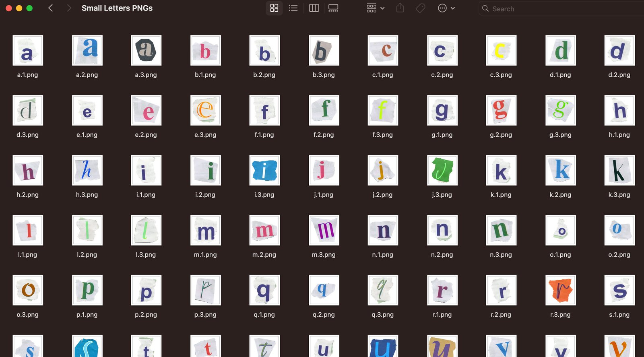Switch to column view
This screenshot has width=644, height=357.
point(314,8)
